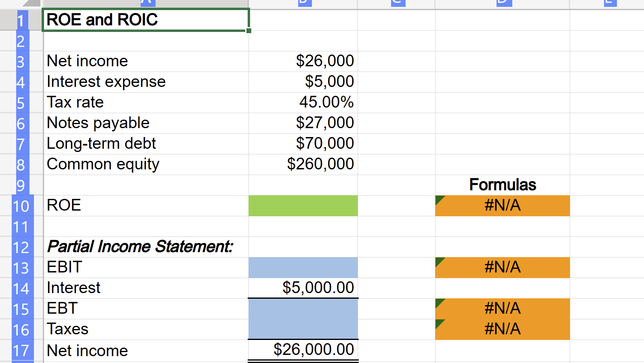This screenshot has width=644, height=363.
Task: Select row 10 via its row header
Action: pos(21,206)
